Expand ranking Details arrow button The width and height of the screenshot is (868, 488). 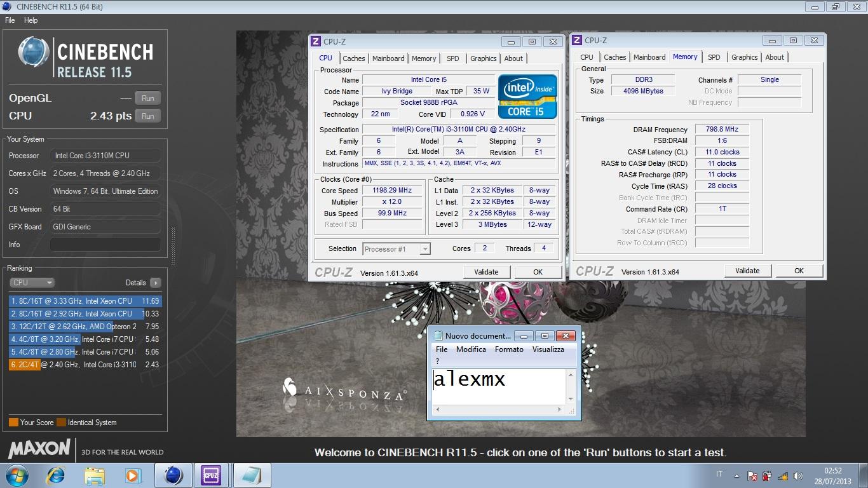click(x=156, y=283)
